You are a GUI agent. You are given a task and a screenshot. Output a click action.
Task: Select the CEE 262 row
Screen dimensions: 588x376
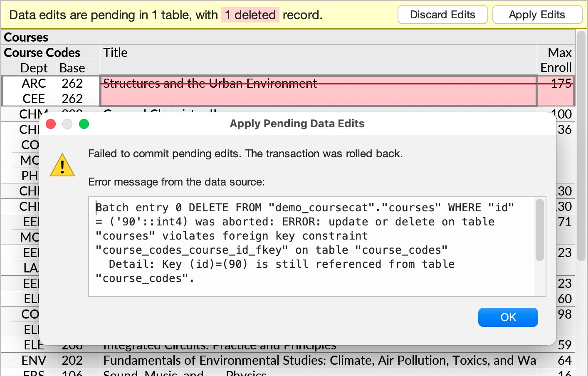click(35, 99)
